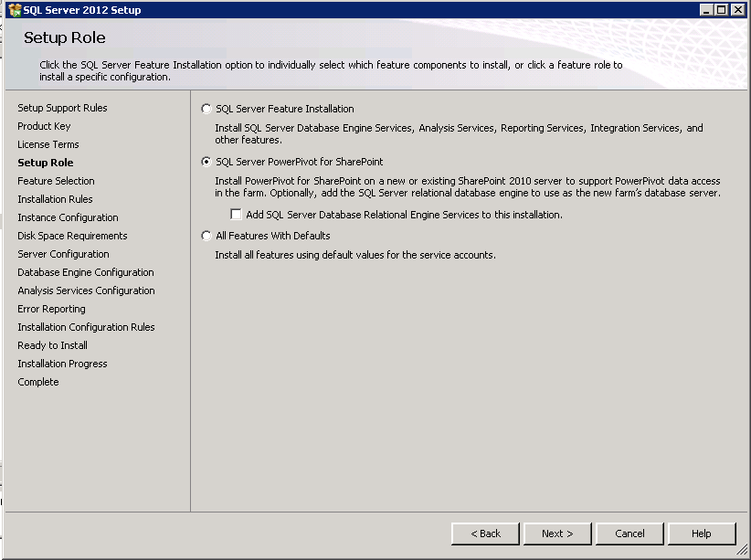Select SQL Server PowerPivot for SharePoint option
Image resolution: width=751 pixels, height=560 pixels.
pos(206,162)
